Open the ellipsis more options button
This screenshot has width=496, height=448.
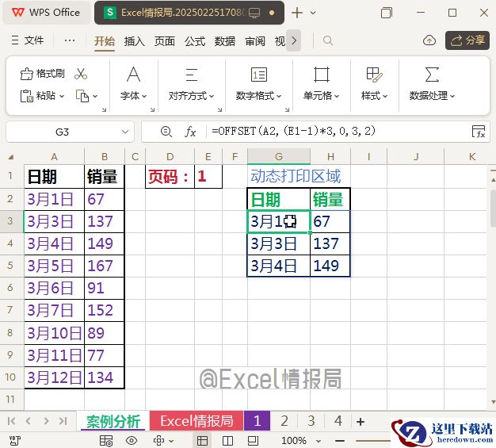coord(70,40)
